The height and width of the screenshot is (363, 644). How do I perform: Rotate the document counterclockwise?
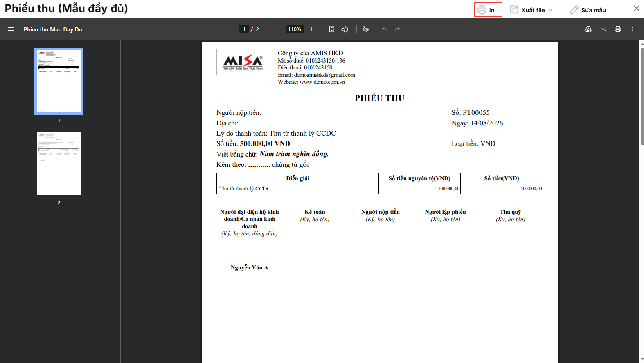coord(345,29)
